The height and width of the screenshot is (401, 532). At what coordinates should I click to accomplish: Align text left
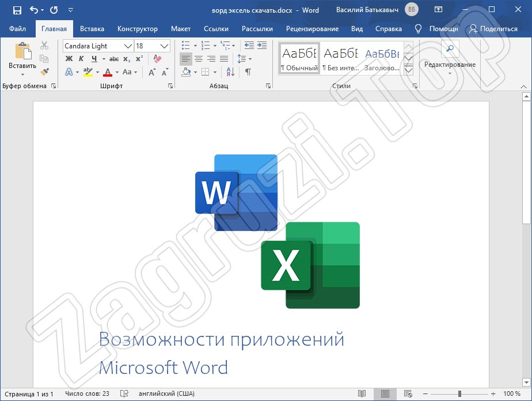point(185,59)
